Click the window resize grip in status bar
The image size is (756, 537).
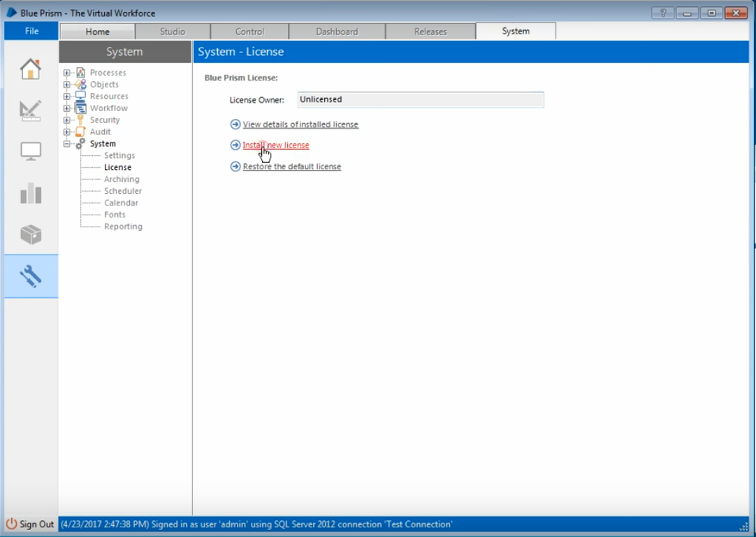click(744, 527)
